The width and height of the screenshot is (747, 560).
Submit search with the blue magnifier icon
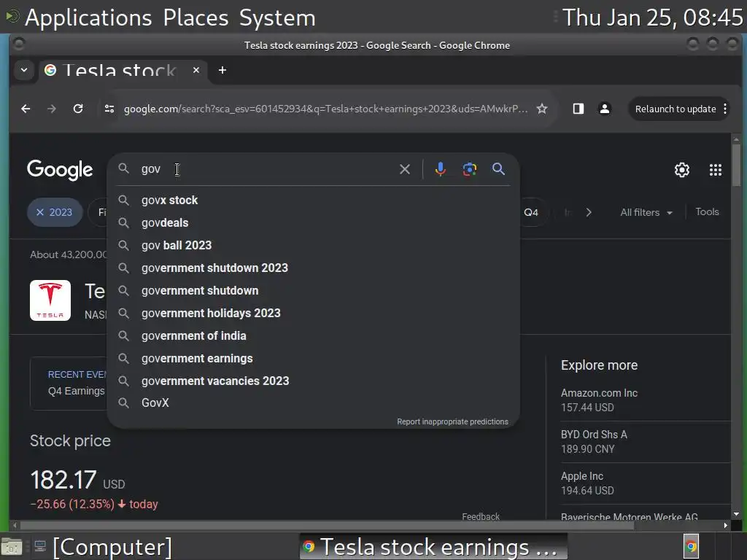498,169
